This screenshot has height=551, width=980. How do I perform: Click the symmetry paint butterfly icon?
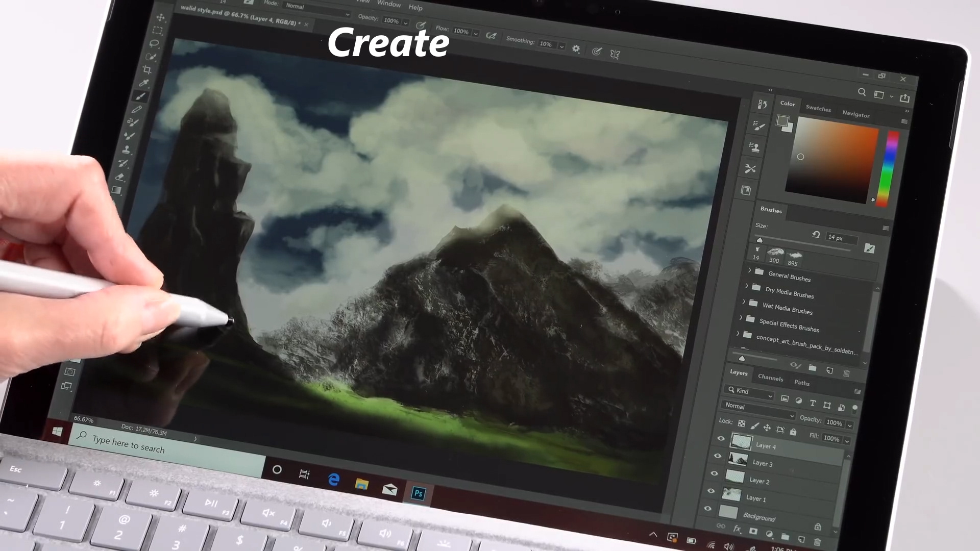pyautogui.click(x=615, y=54)
